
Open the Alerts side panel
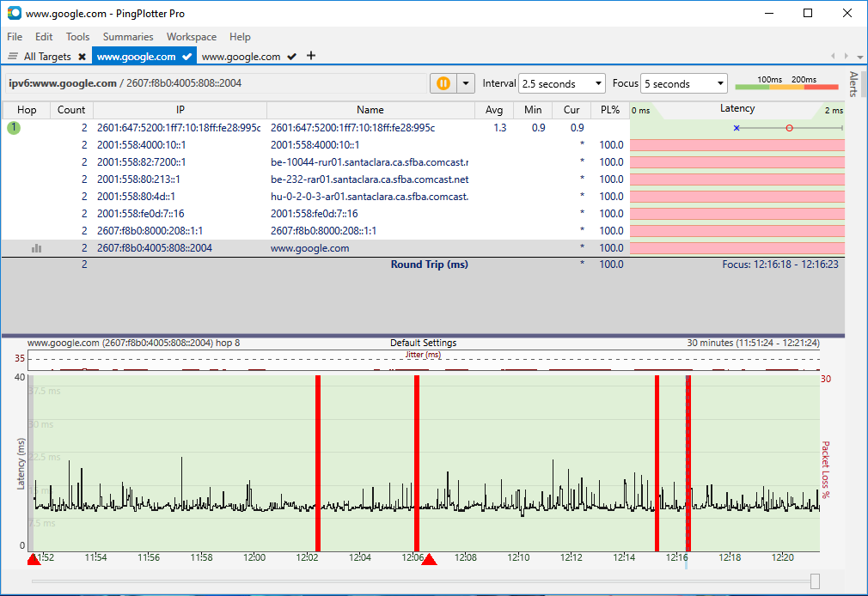853,84
